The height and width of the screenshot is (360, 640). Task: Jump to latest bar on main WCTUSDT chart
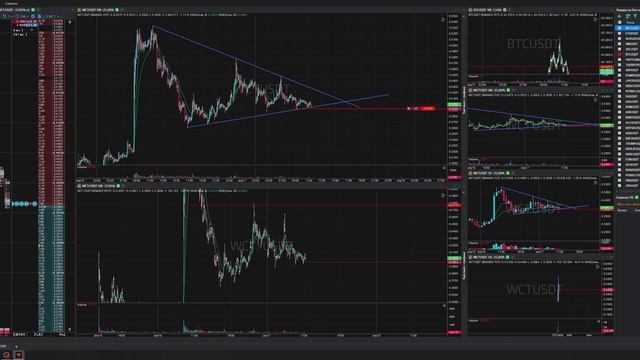click(443, 19)
